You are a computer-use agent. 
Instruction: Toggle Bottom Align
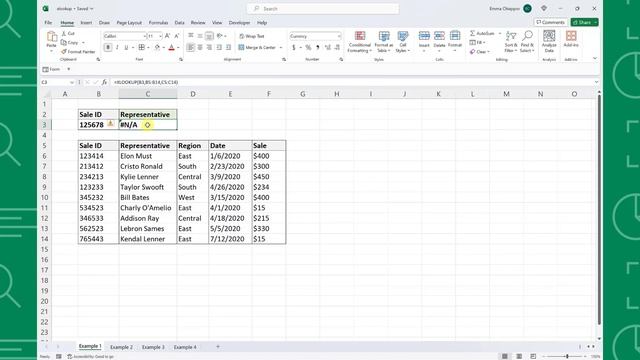tap(209, 36)
